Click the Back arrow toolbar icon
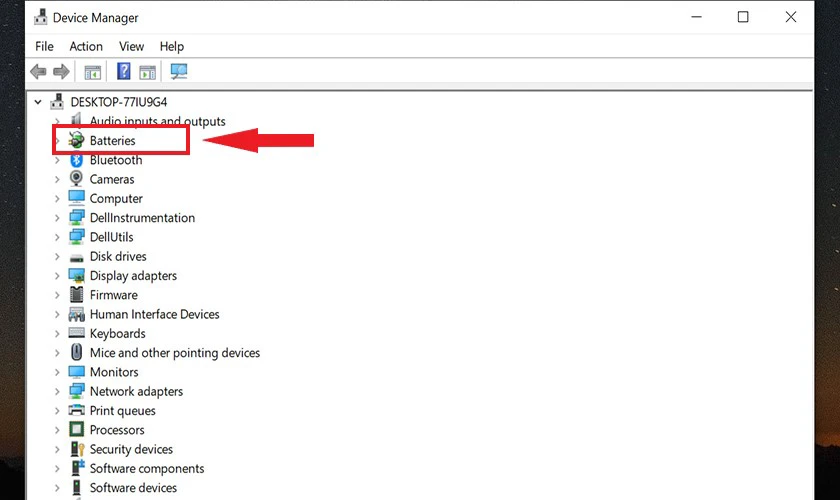 coord(38,71)
